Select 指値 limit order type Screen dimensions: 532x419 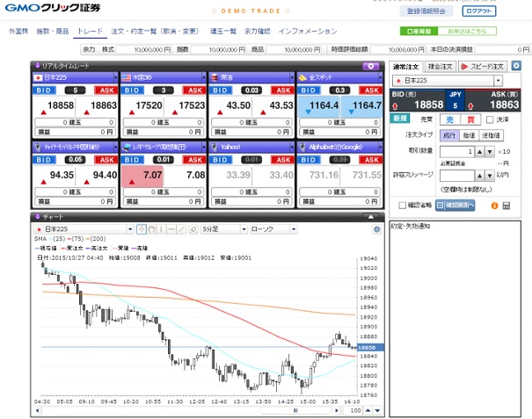pyautogui.click(x=469, y=135)
